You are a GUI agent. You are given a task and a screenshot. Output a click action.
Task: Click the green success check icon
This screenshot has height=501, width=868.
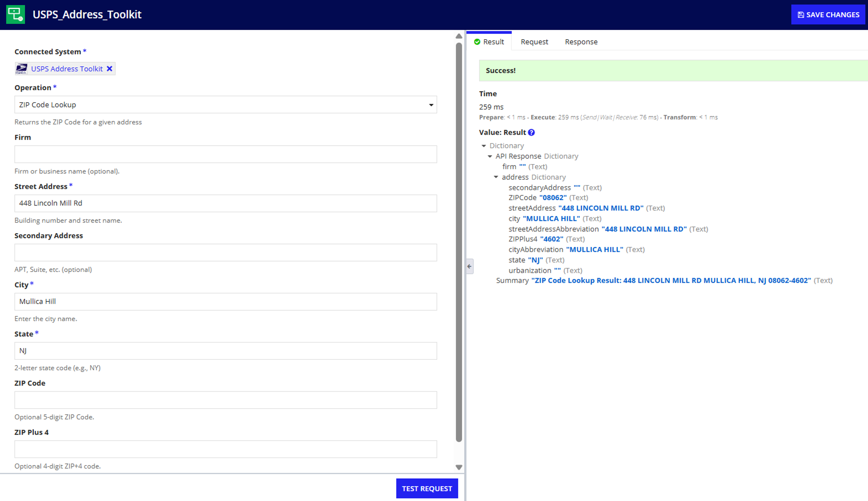coord(477,42)
